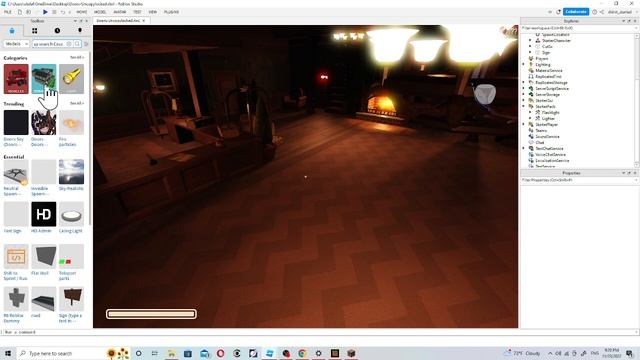Select the Sky-Realistic model thumbnail
Viewport: 640px width, 360px height.
point(71,172)
